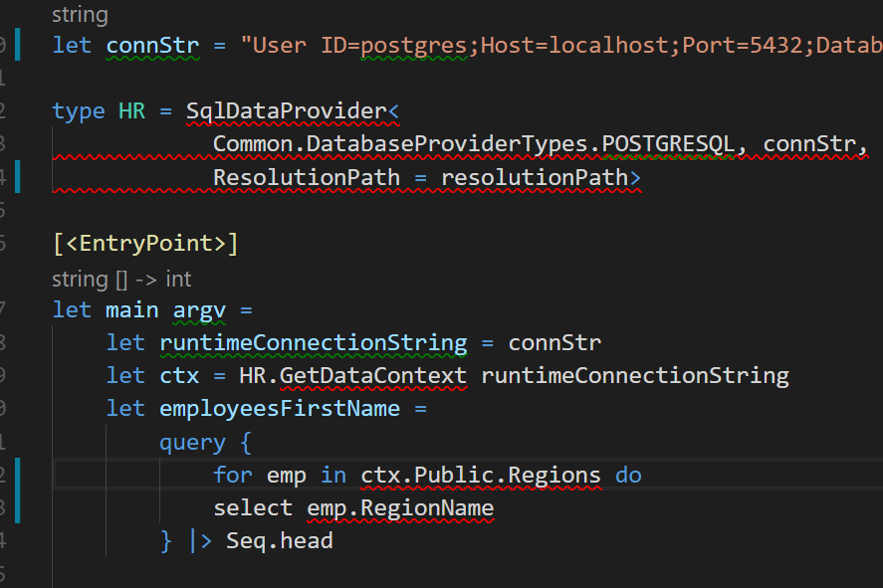Click the resolutionPath value after the equals sign

[538, 176]
